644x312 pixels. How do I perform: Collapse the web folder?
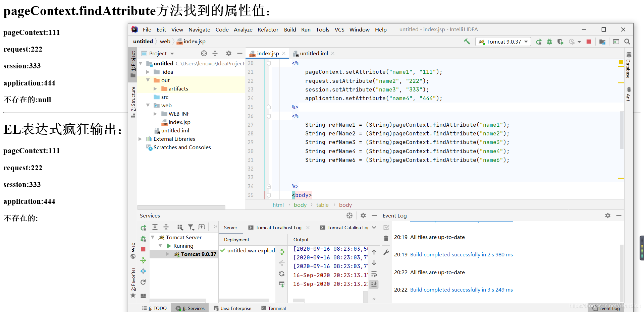(x=148, y=106)
